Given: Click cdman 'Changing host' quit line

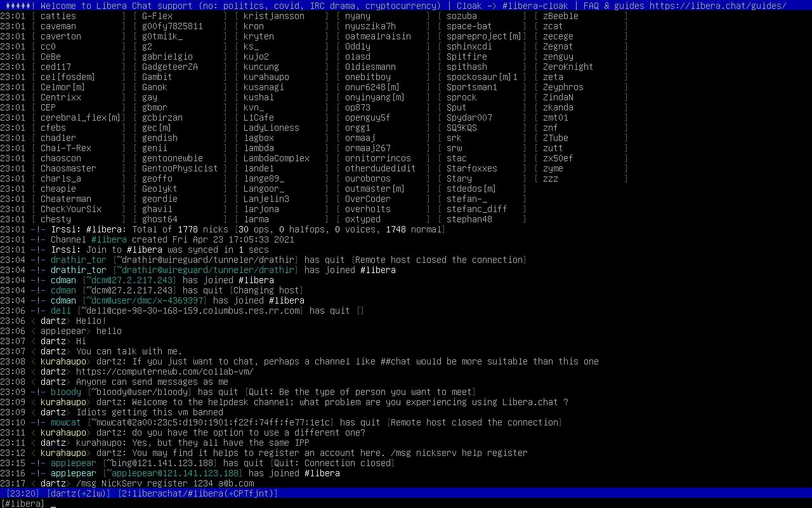Looking at the screenshot, I should coord(152,290).
